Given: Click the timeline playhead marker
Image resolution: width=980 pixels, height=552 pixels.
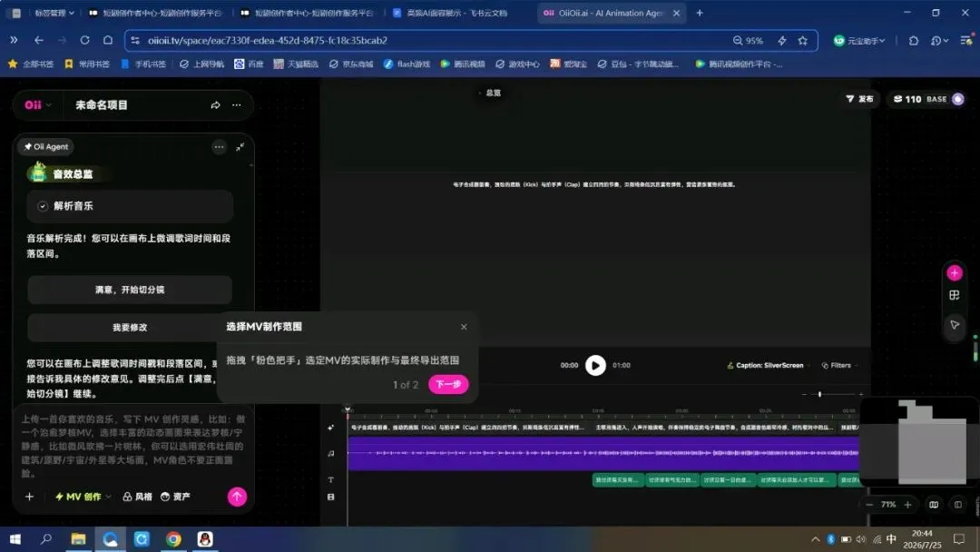Looking at the screenshot, I should tap(348, 410).
